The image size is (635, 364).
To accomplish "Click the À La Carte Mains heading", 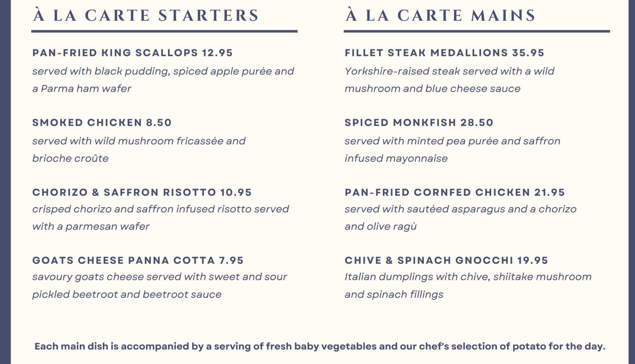I will tap(440, 16).
